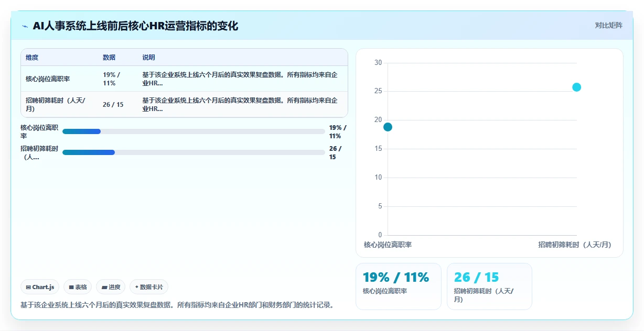Select the 招聘初筛耗时 table row label
The width and height of the screenshot is (644, 331).
[x=56, y=105]
